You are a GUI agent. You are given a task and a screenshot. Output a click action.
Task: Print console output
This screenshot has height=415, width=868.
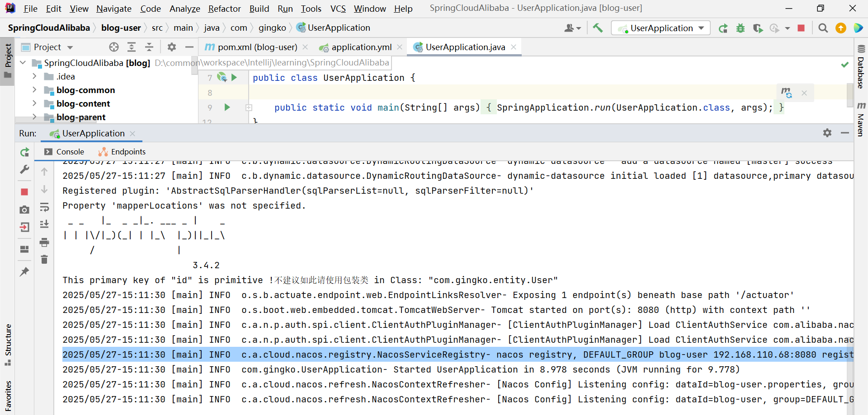(x=44, y=242)
